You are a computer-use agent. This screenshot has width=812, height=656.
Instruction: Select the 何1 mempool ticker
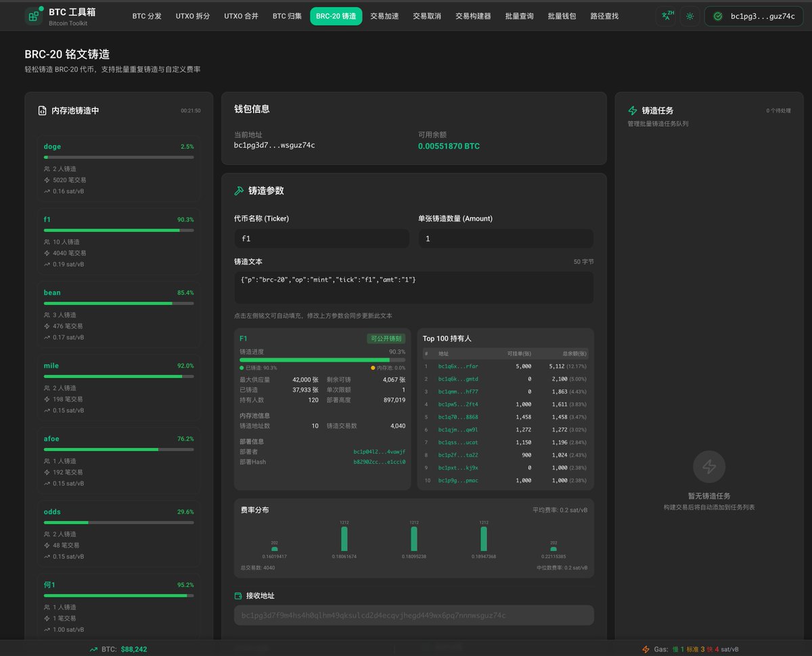(x=49, y=585)
